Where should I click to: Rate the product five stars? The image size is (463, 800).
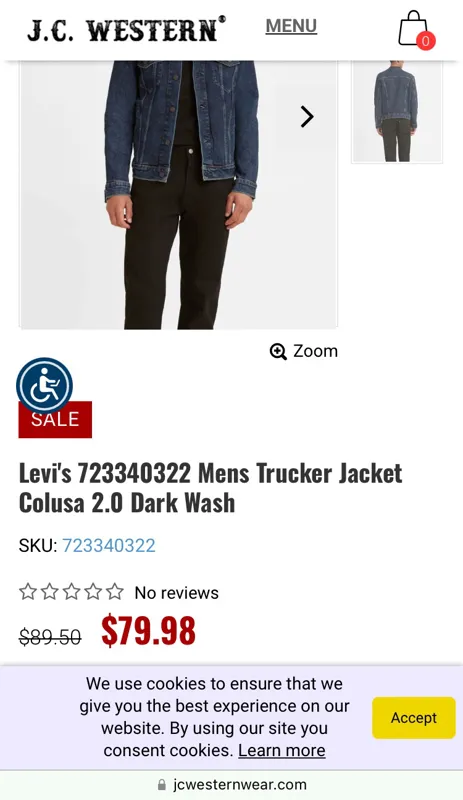(115, 592)
